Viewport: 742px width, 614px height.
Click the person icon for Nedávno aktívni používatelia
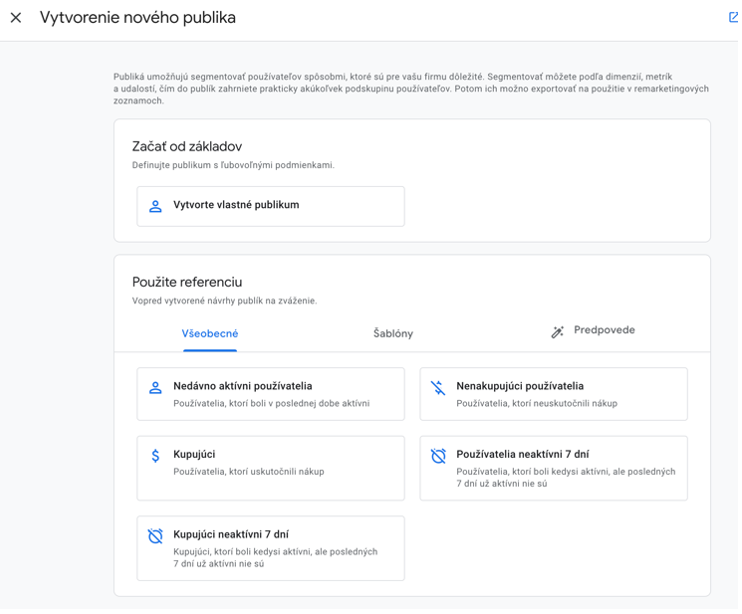coord(155,387)
